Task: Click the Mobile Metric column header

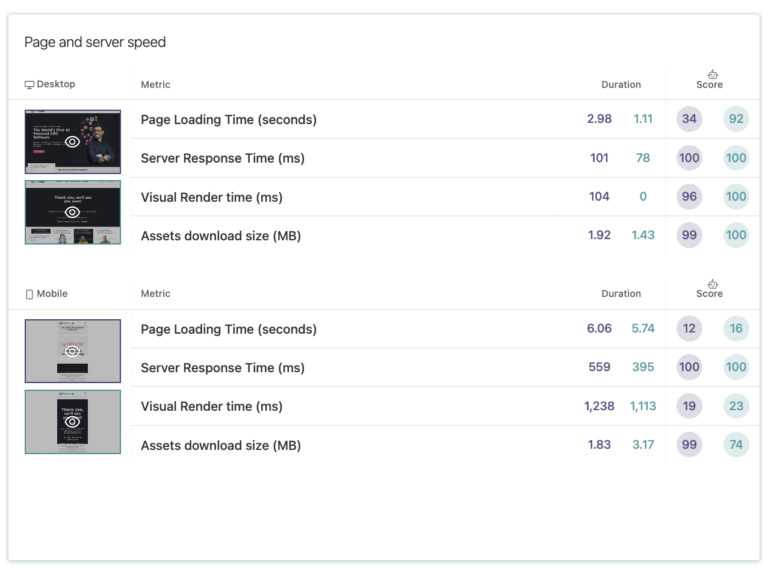Action: coord(155,294)
